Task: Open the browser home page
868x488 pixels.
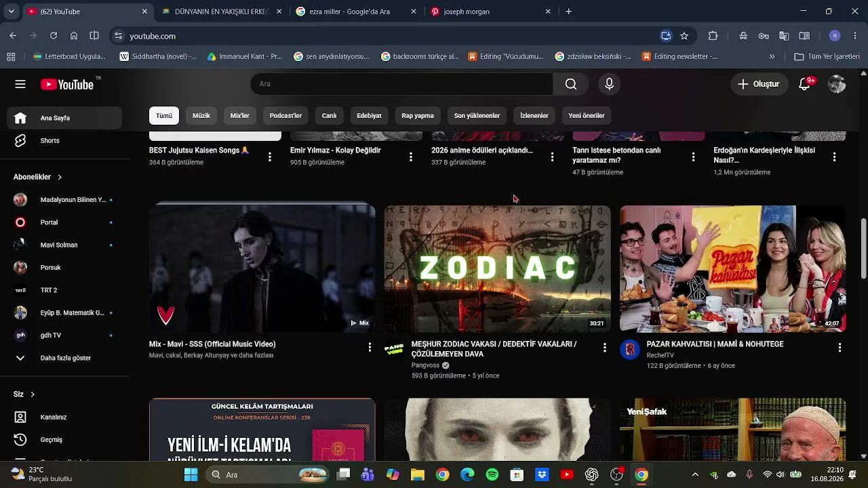Action: 74,36
